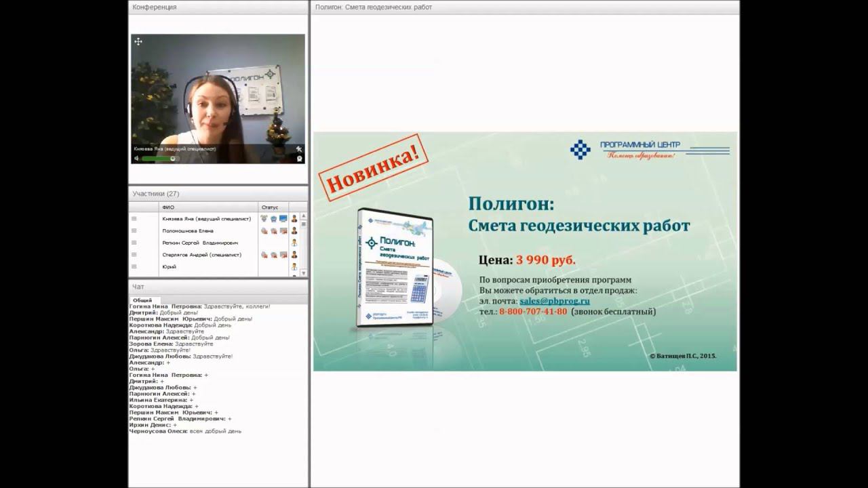This screenshot has width=868, height=488.
Task: Click the presentation slide image
Action: point(525,251)
